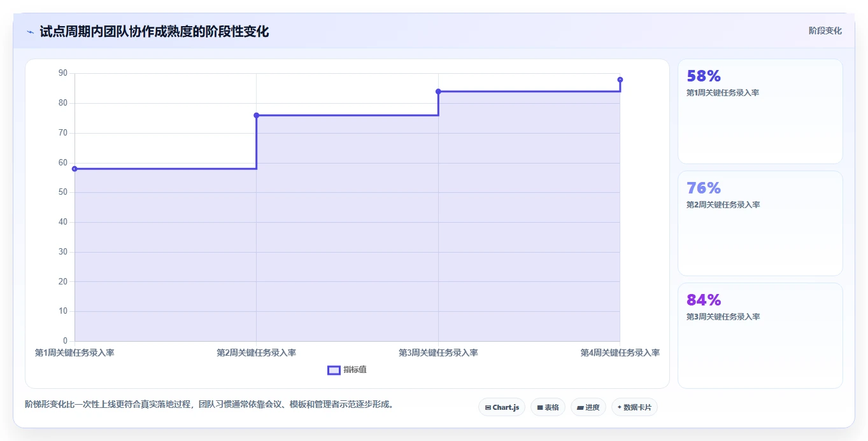Click x-axis label 第2周关键任务录入率
The width and height of the screenshot is (868, 441).
(257, 353)
